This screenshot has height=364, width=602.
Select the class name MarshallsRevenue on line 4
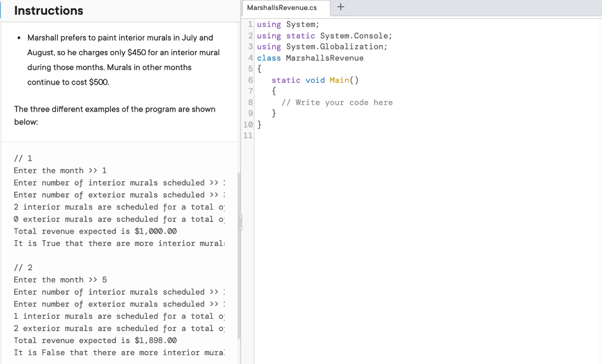323,58
